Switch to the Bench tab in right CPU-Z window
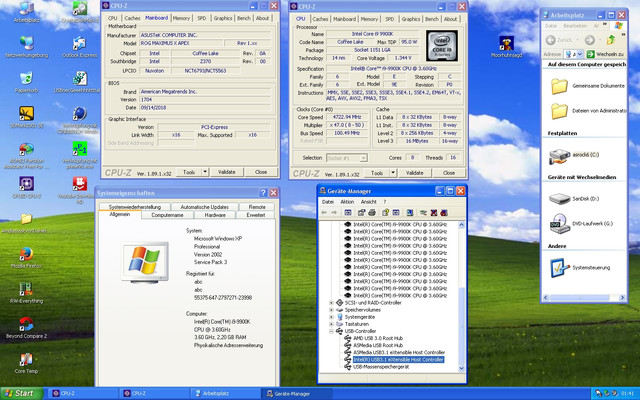Image resolution: width=640 pixels, height=400 pixels. pyautogui.click(x=432, y=19)
